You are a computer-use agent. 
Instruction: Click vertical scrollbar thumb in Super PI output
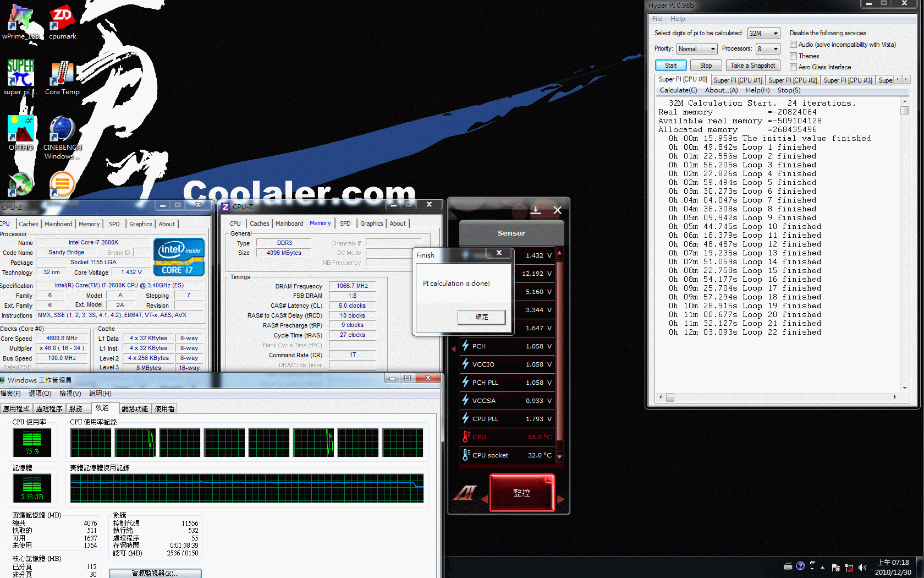click(x=904, y=111)
